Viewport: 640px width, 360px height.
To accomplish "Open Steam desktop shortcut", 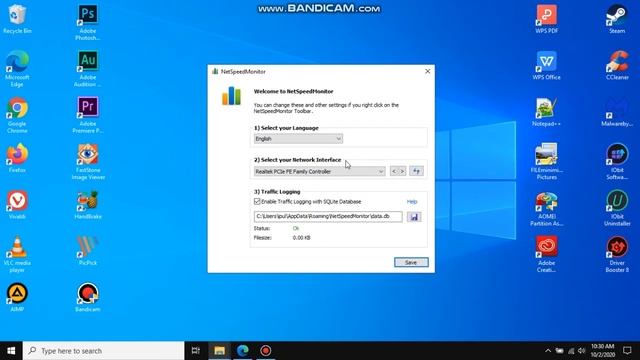I will coord(617,19).
